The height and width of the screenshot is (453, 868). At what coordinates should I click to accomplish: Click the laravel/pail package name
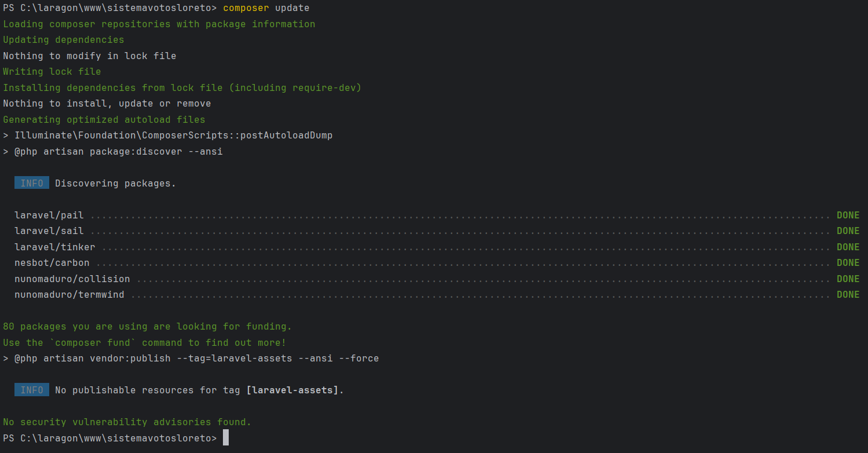(49, 215)
